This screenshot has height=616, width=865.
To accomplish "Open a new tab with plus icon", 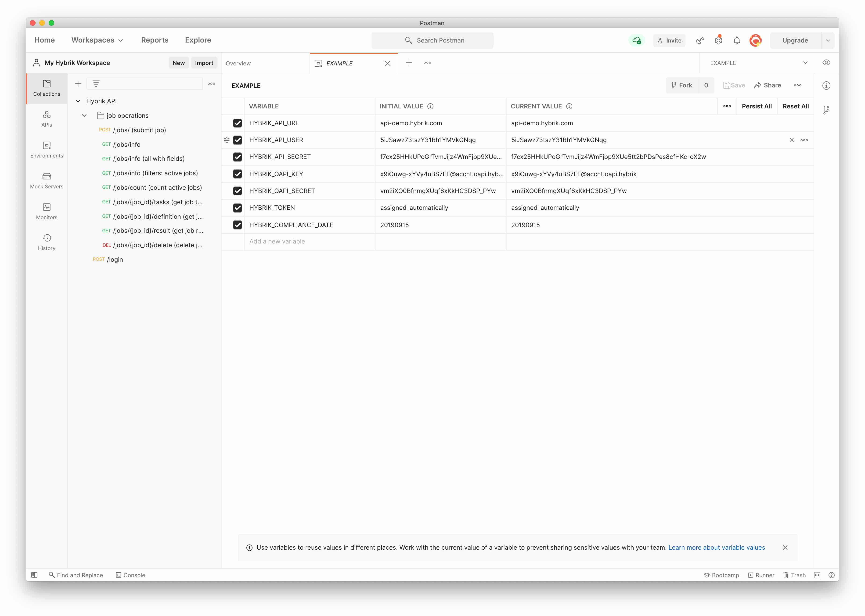I will (409, 63).
